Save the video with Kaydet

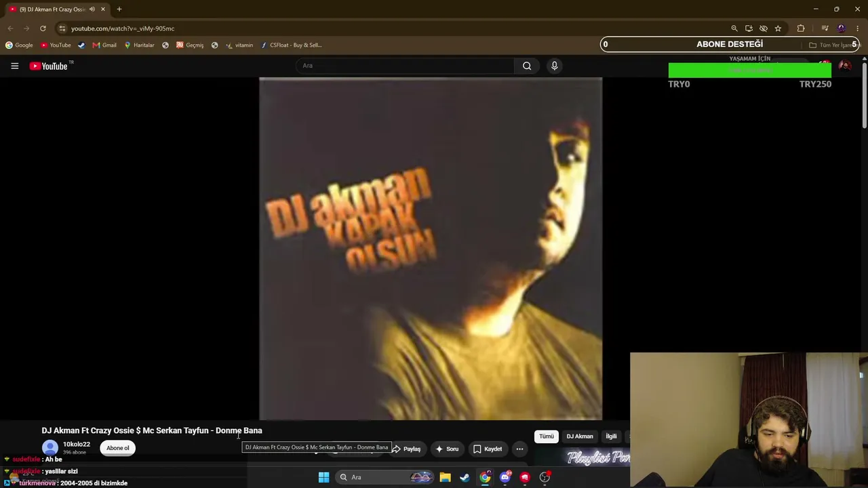pyautogui.click(x=488, y=449)
